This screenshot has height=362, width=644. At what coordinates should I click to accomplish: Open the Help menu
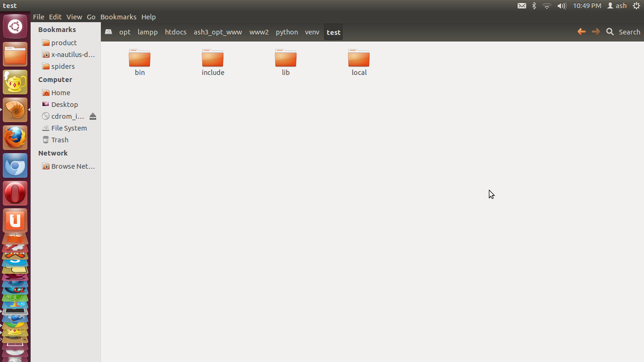[149, 17]
